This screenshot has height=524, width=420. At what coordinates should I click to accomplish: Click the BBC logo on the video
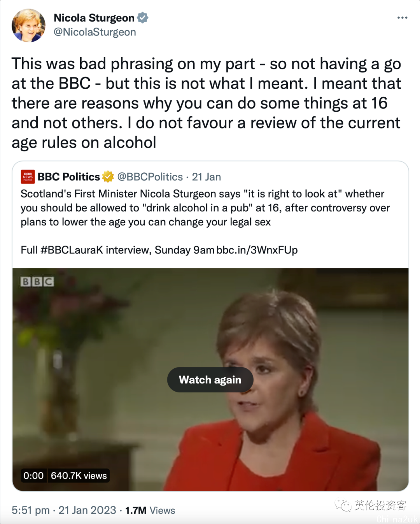[37, 281]
